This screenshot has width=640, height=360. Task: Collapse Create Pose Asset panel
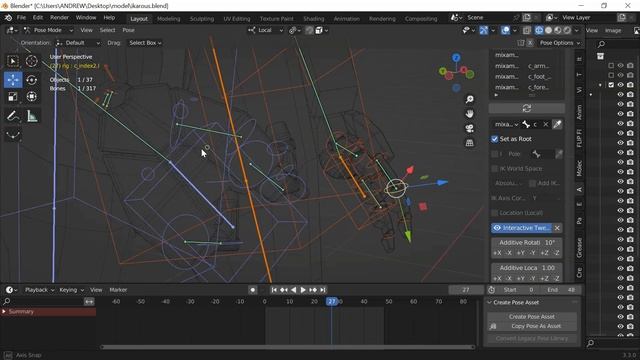coord(489,302)
